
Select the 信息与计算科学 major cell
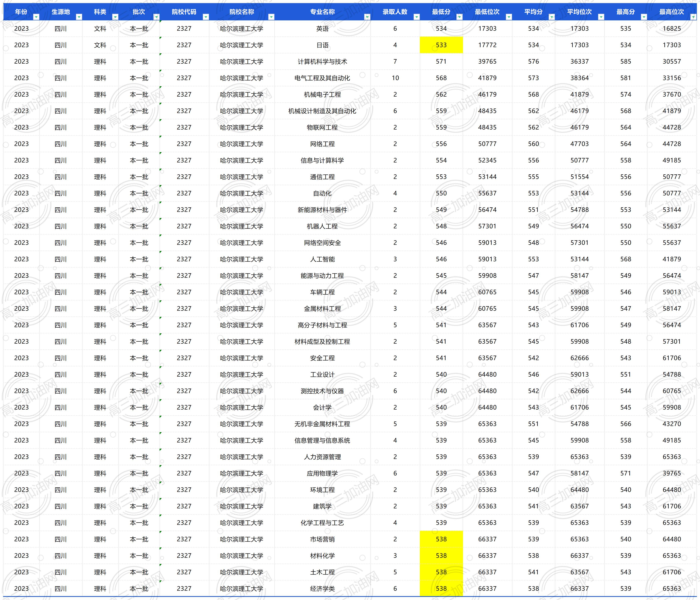(323, 160)
